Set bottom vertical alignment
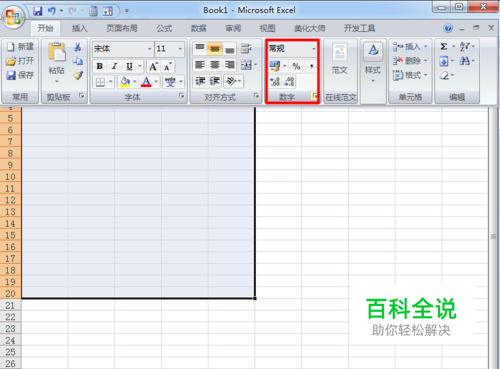 pyautogui.click(x=230, y=49)
